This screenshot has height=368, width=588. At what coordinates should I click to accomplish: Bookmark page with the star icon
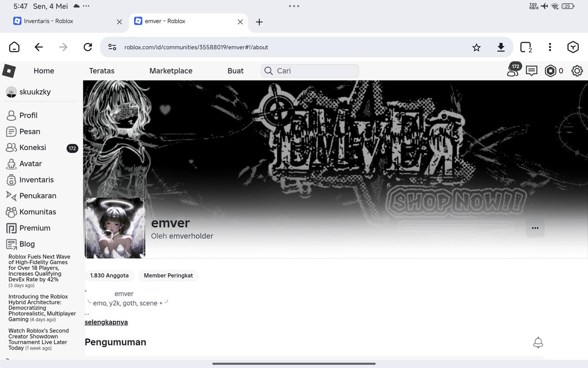(476, 47)
